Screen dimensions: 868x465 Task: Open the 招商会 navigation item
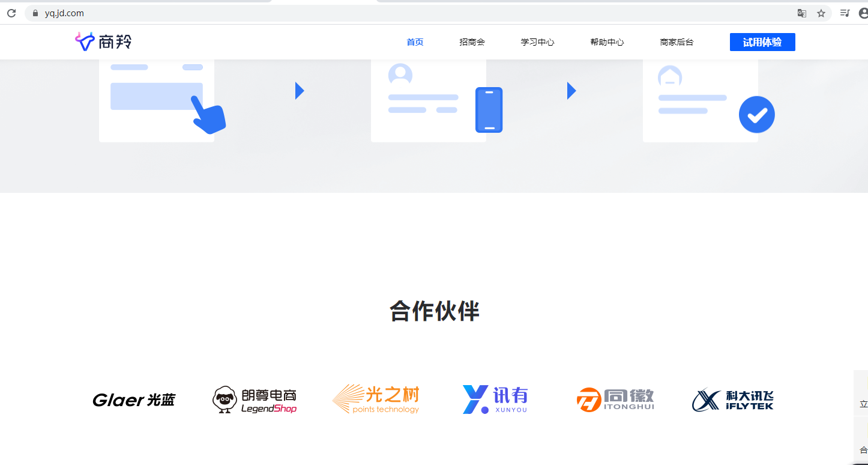click(472, 42)
